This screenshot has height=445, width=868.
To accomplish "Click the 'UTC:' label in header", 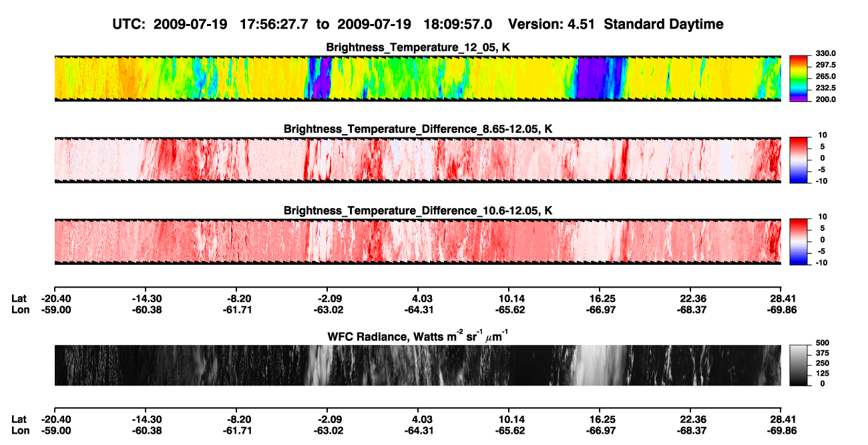I will point(130,24).
